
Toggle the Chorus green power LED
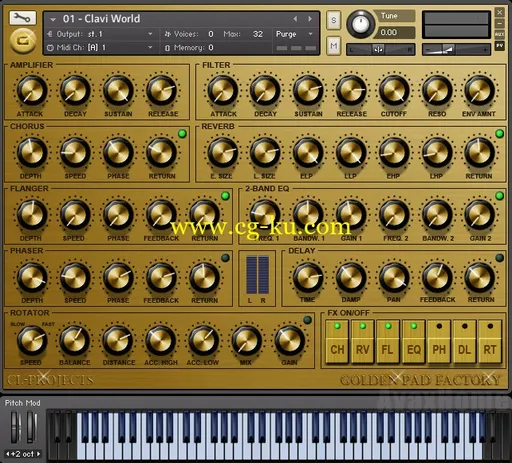182,134
